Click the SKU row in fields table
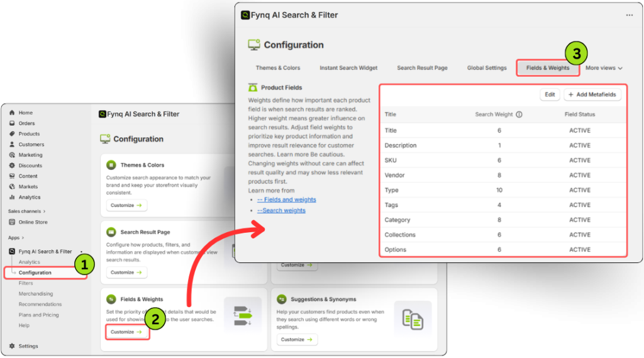 pos(504,160)
